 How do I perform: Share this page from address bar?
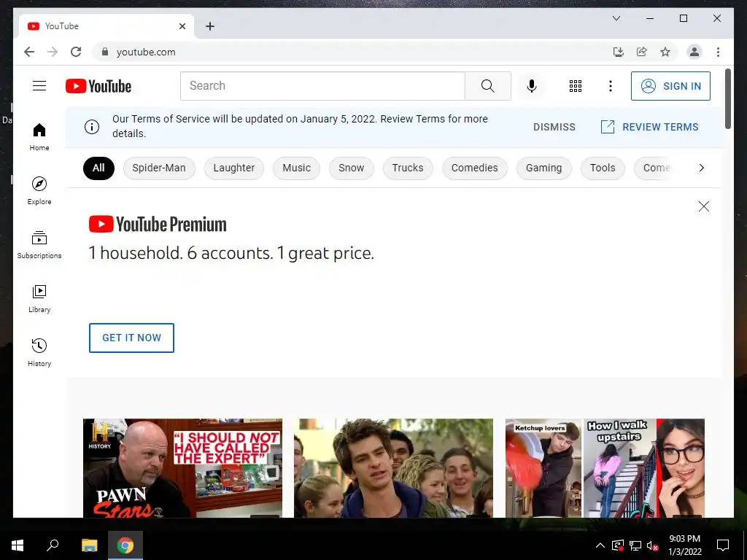click(642, 52)
